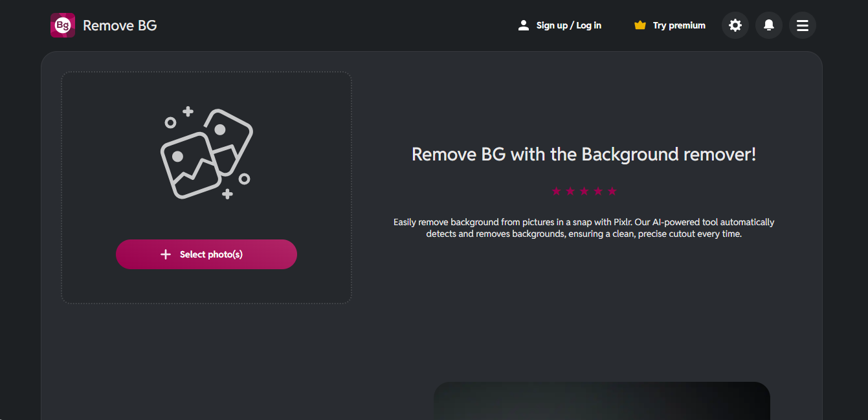Click the plus icon on Select photo(s)

coord(166,254)
